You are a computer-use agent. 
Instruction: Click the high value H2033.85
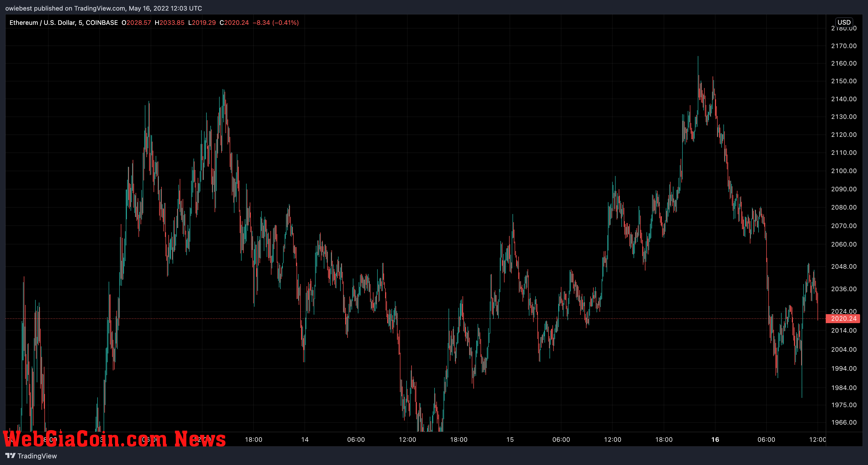[x=169, y=22]
